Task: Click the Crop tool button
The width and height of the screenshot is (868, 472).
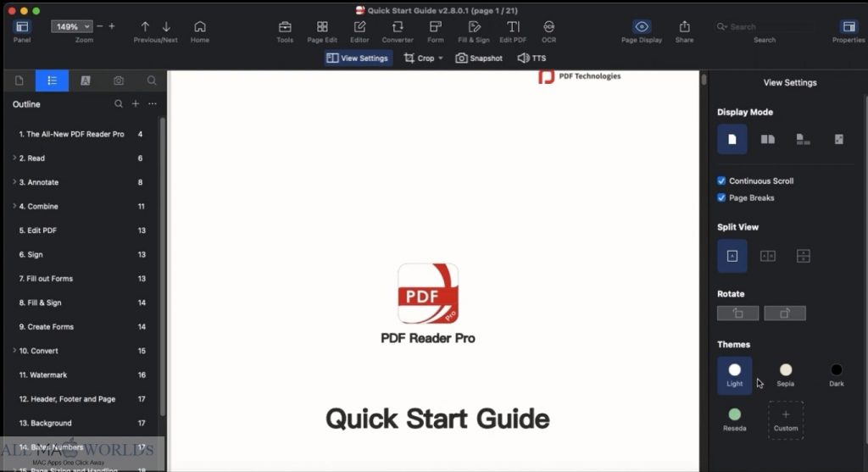Action: tap(419, 58)
